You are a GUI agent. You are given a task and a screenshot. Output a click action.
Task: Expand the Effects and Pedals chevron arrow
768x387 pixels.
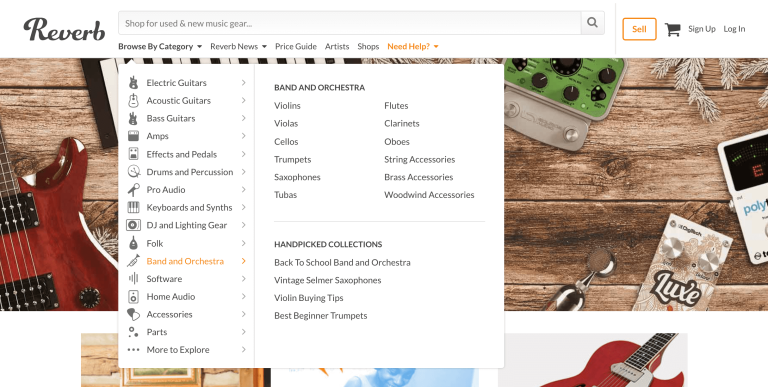pyautogui.click(x=243, y=154)
